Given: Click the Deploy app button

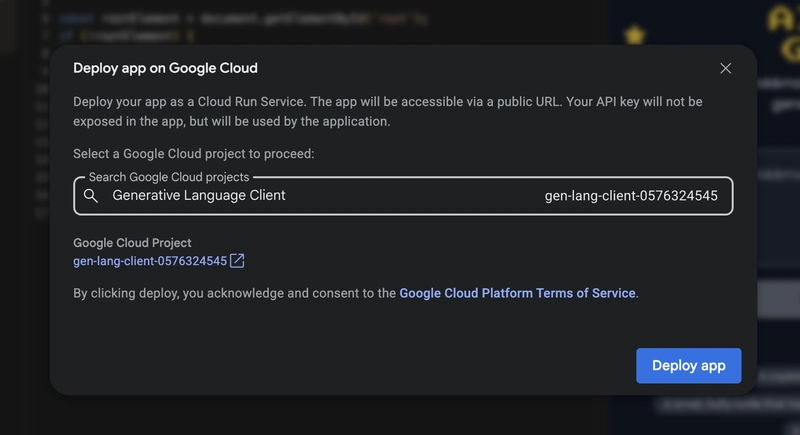Looking at the screenshot, I should tap(688, 366).
